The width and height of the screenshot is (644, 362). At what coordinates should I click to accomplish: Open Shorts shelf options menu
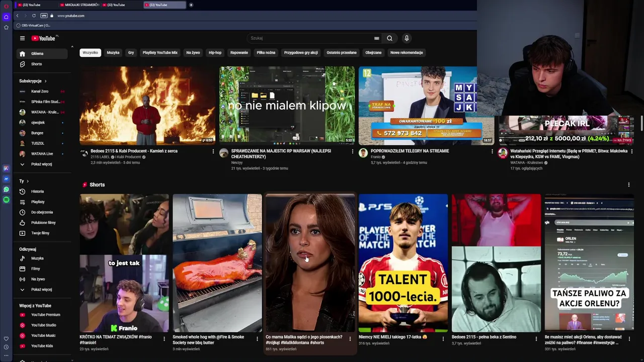coord(628,185)
